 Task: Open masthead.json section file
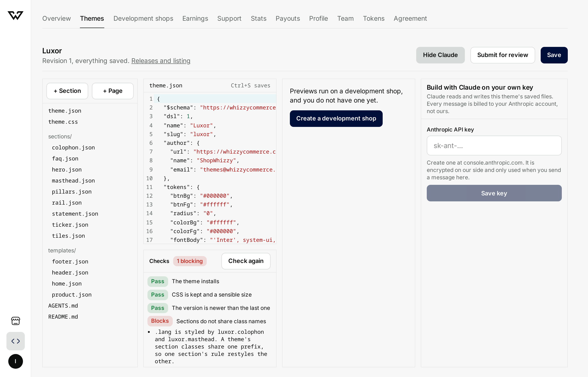click(x=73, y=180)
